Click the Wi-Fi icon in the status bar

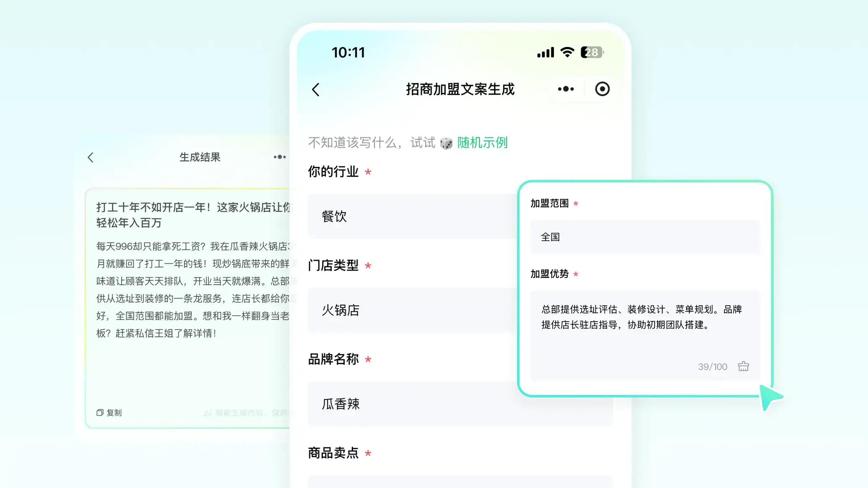567,52
